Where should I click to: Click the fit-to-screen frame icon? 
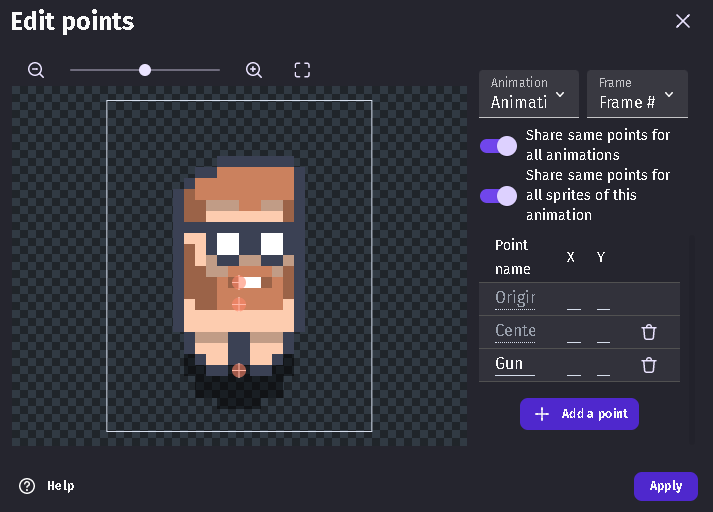click(x=302, y=70)
